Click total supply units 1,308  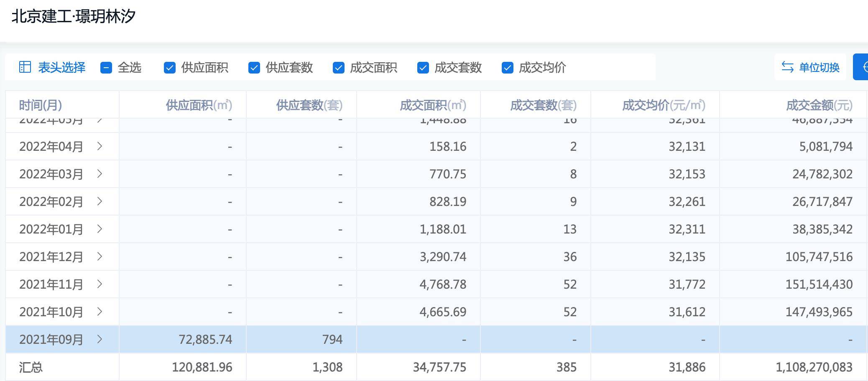[x=327, y=367]
